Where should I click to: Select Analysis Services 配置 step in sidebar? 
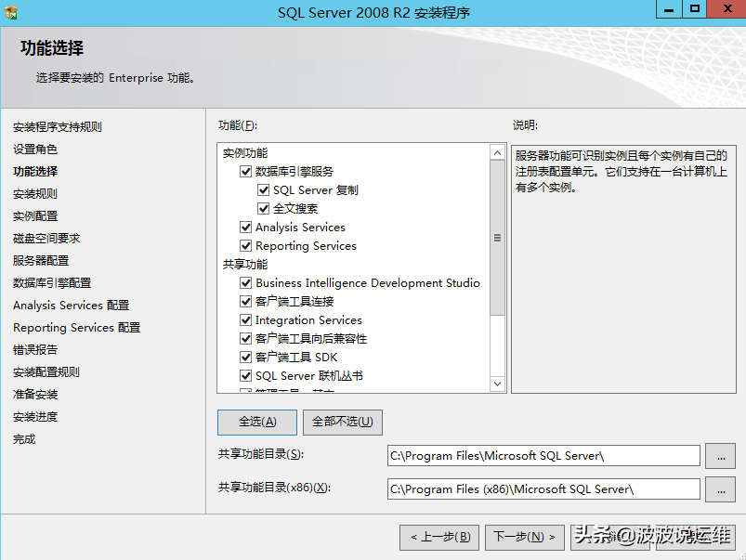pyautogui.click(x=71, y=305)
